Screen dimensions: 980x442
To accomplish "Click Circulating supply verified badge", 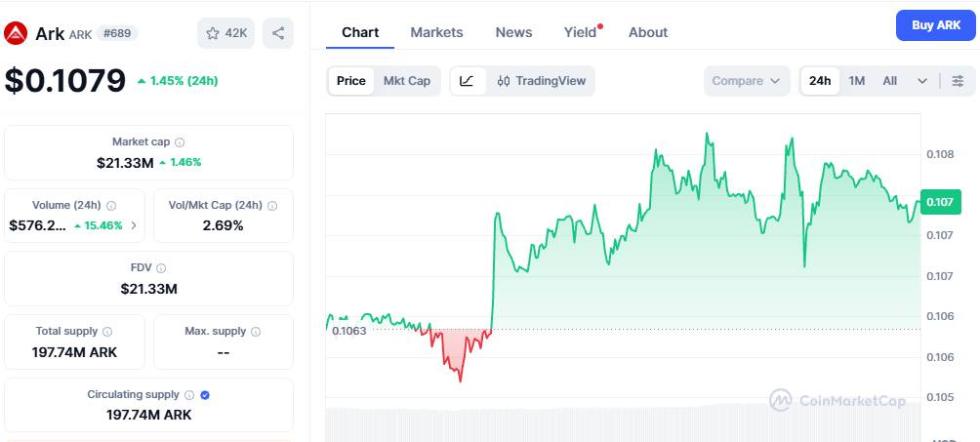I will (x=205, y=395).
